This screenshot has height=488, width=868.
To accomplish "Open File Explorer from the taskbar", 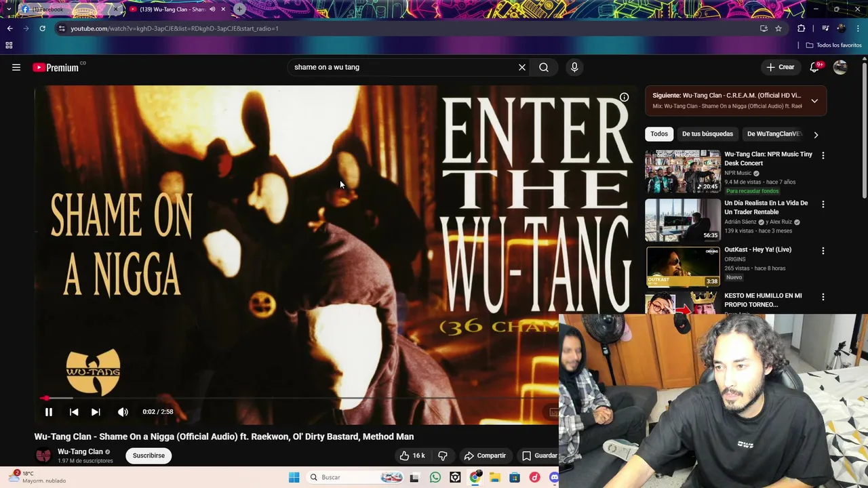I will tap(495, 477).
